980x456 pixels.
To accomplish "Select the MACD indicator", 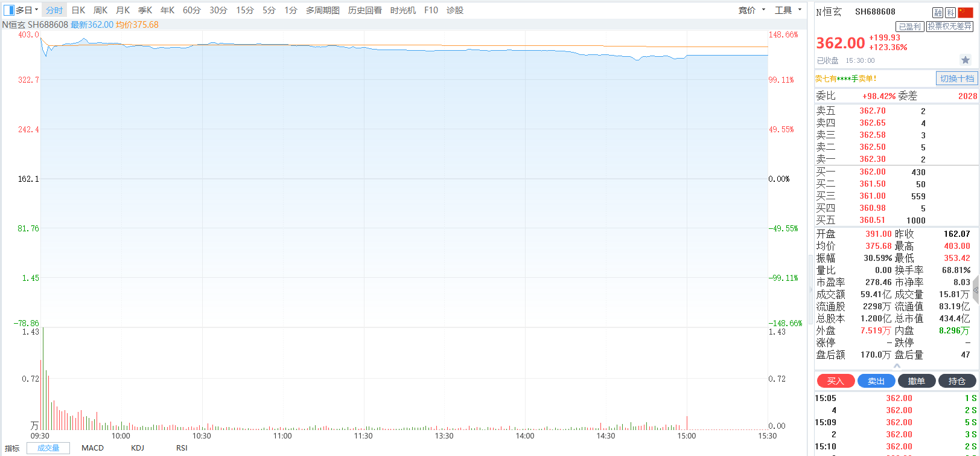I will coord(93,448).
